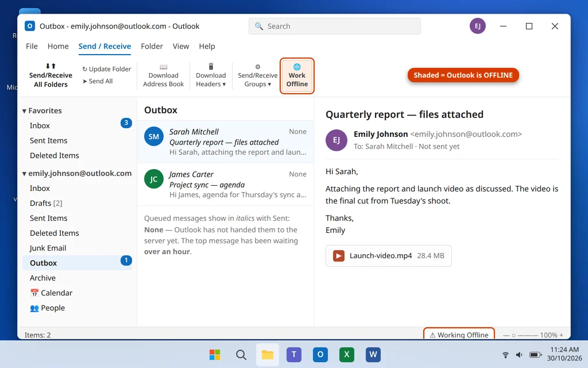Open the Help tab
Screen dimensions: 588x368
tap(207, 46)
